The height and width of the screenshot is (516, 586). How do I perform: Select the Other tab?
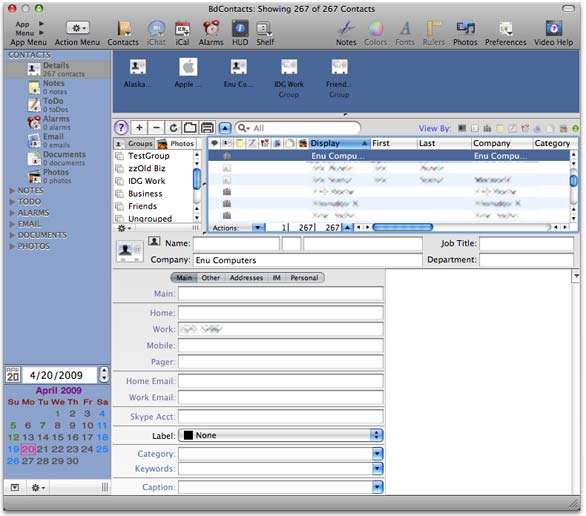(x=211, y=278)
